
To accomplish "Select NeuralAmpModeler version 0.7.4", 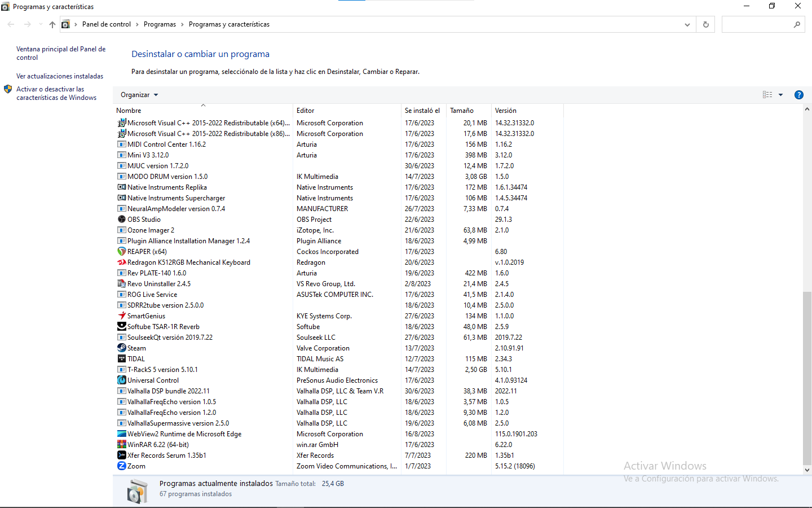I will point(338,209).
